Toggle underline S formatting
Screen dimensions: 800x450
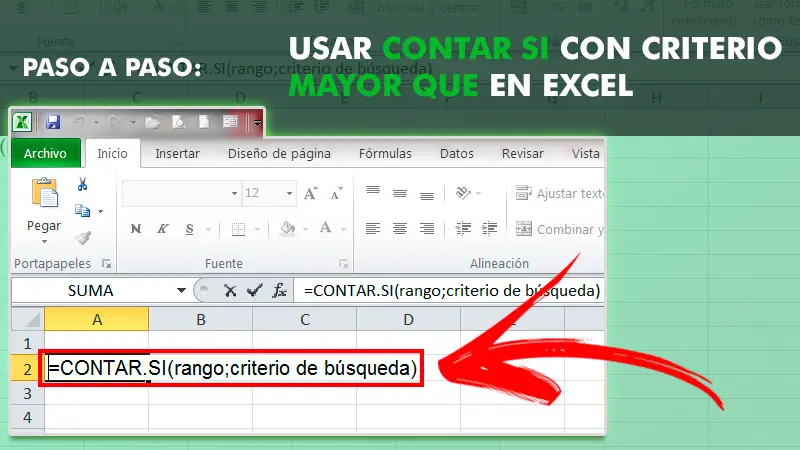click(189, 229)
